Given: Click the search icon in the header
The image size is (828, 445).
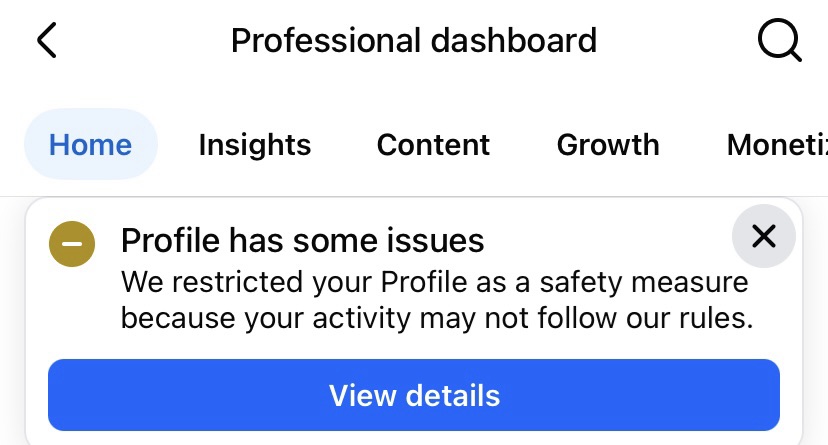Looking at the screenshot, I should coord(779,41).
